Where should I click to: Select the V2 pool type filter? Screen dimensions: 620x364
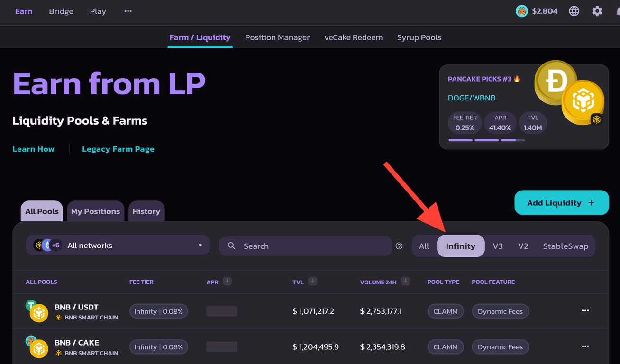coord(523,246)
